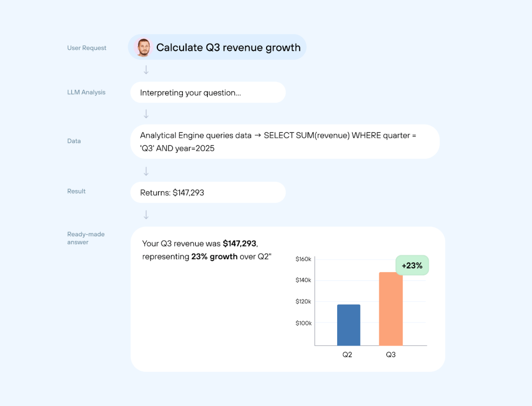This screenshot has width=532, height=406.
Task: Click the $160k axis label
Action: 303,259
